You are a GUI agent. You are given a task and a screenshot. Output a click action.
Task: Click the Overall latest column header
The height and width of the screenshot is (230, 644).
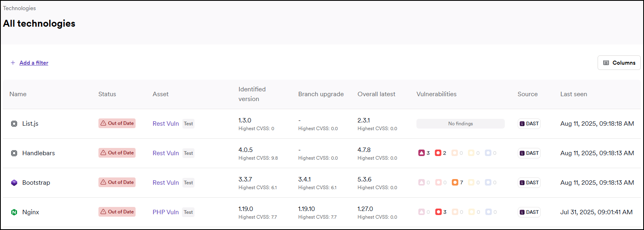coord(376,94)
